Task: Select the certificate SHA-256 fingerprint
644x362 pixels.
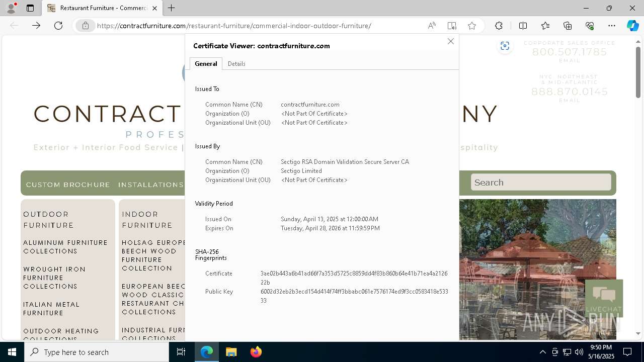Action: [x=354, y=278]
